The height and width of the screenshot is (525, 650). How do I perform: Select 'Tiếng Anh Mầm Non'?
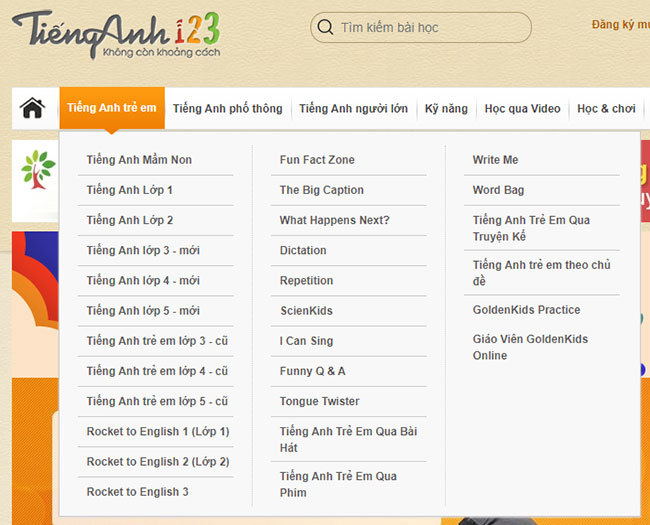pyautogui.click(x=139, y=160)
